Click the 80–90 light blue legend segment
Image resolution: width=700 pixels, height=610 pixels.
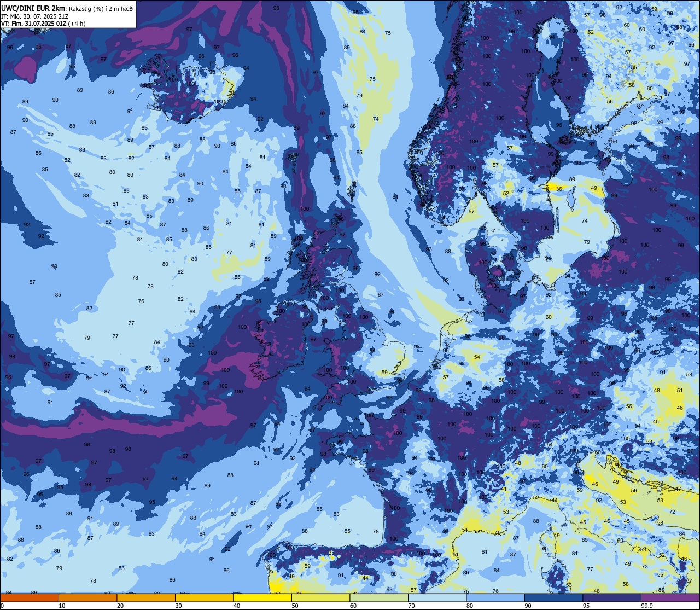(x=495, y=597)
